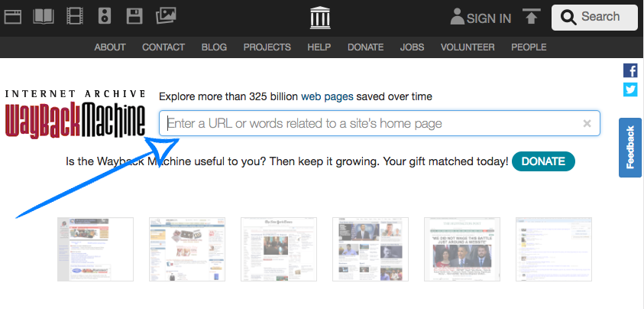Share on Twitter icon
644x309 pixels.
pyautogui.click(x=630, y=89)
